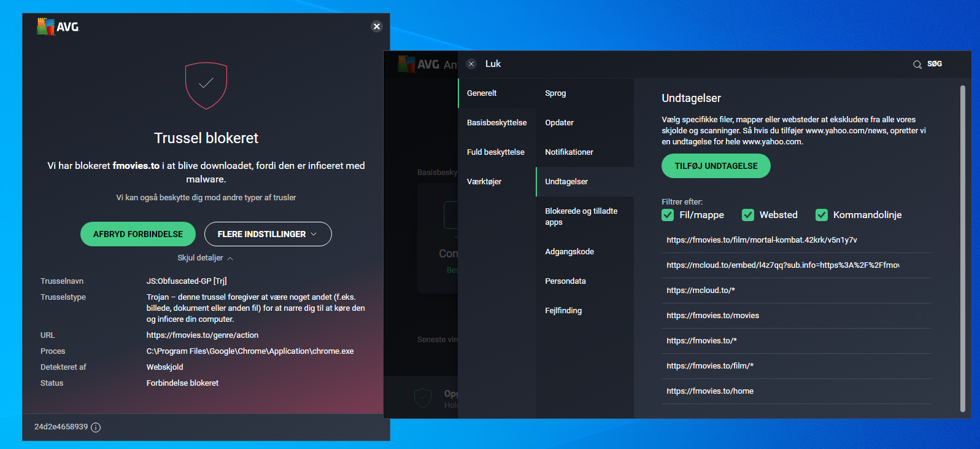
Task: Open info icon beside 24d2e4658939
Action: (96, 428)
